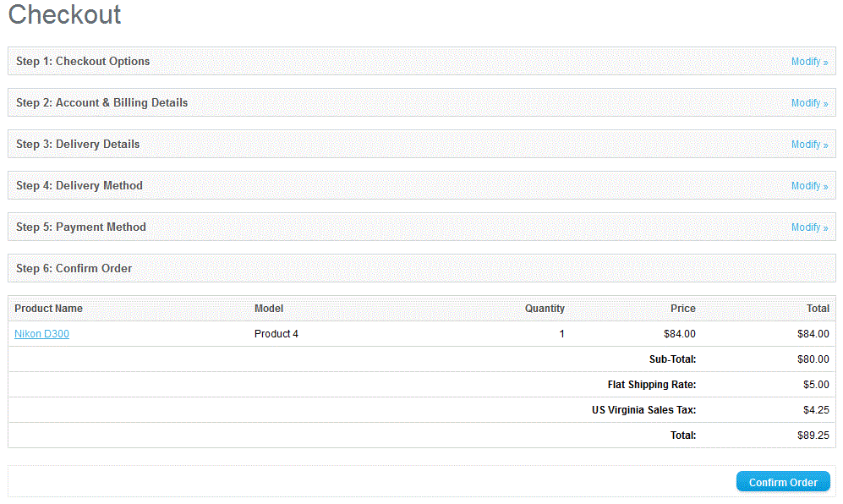This screenshot has width=843, height=504.
Task: Open Step 5: Payment Method section title
Action: 81,227
